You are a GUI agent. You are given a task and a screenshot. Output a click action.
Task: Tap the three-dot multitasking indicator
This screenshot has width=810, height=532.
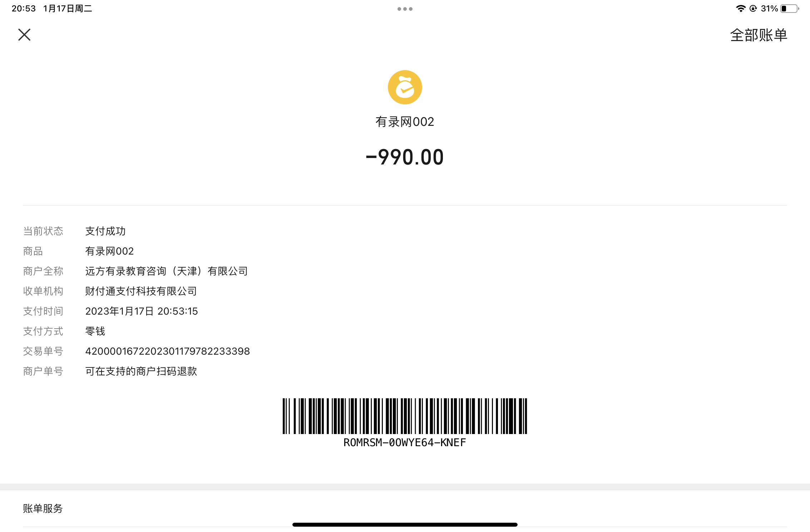(x=405, y=9)
